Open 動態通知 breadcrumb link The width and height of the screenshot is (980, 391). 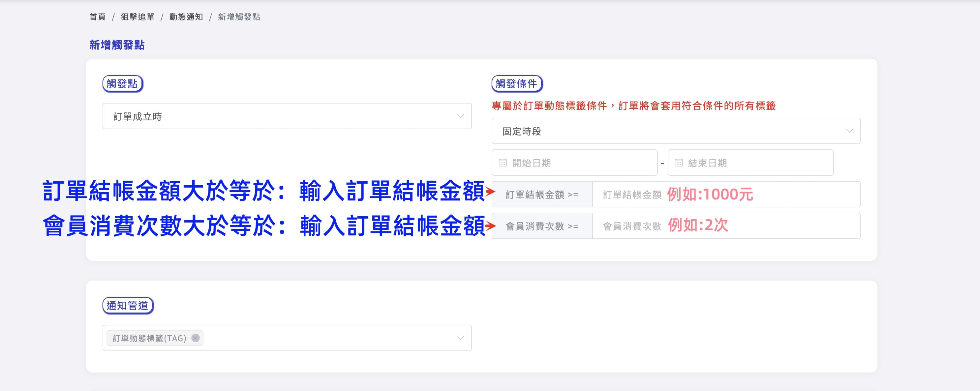(x=186, y=17)
